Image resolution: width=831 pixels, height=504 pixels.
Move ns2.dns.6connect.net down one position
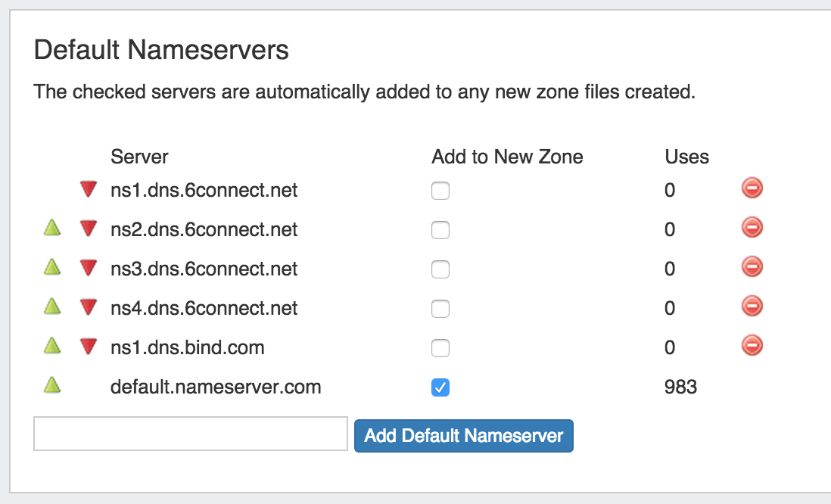[x=89, y=229]
